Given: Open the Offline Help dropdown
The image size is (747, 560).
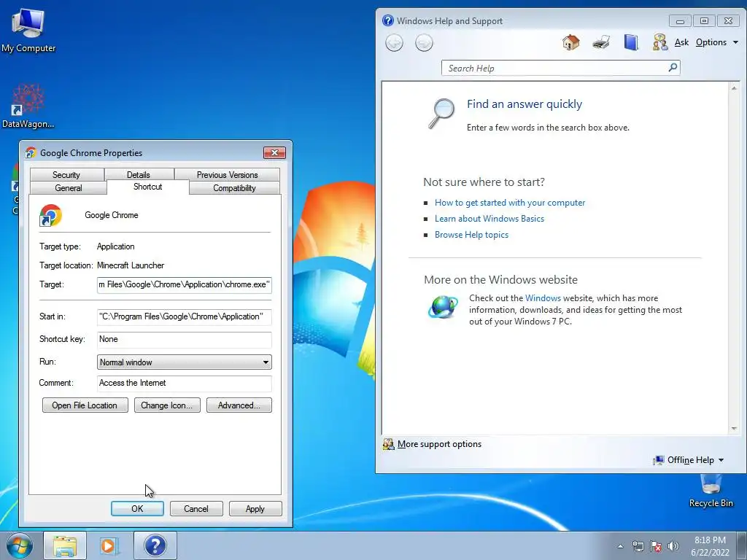Looking at the screenshot, I should (689, 460).
